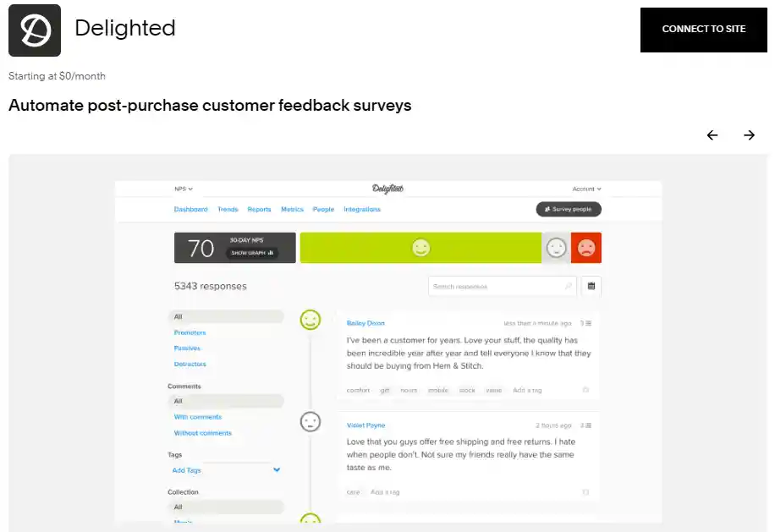Select the neutral face passives segment

pos(556,248)
